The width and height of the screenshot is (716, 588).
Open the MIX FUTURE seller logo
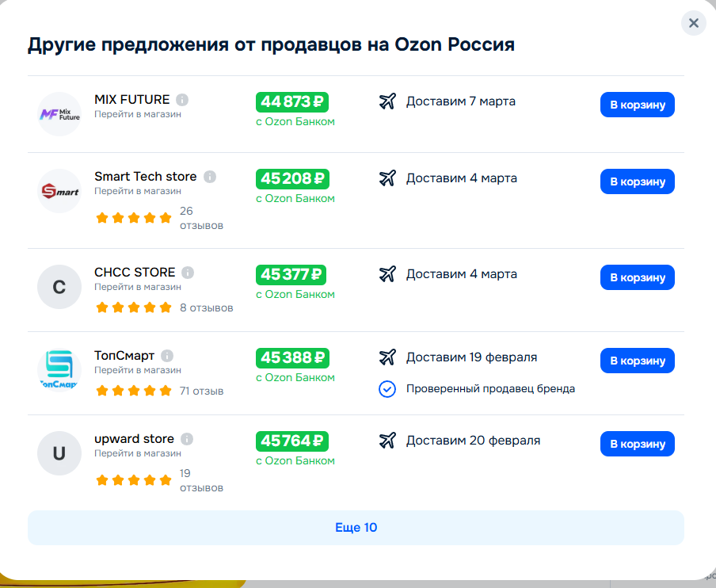59,114
